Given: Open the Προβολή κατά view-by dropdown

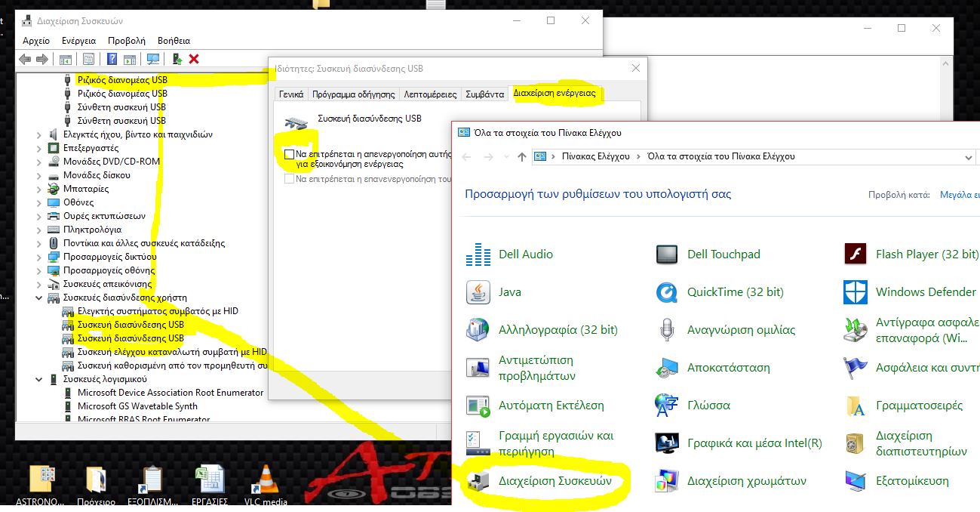Looking at the screenshot, I should point(960,194).
